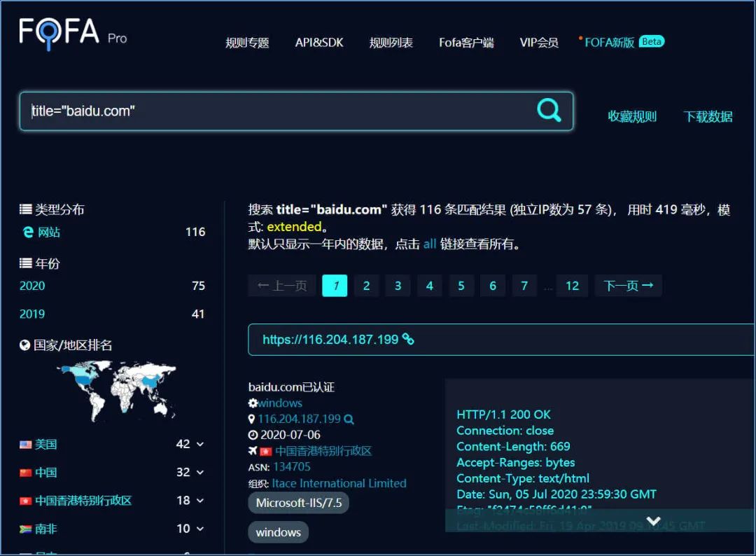The image size is (756, 556).
Task: Expand the 美国 country entry
Action: [x=200, y=444]
